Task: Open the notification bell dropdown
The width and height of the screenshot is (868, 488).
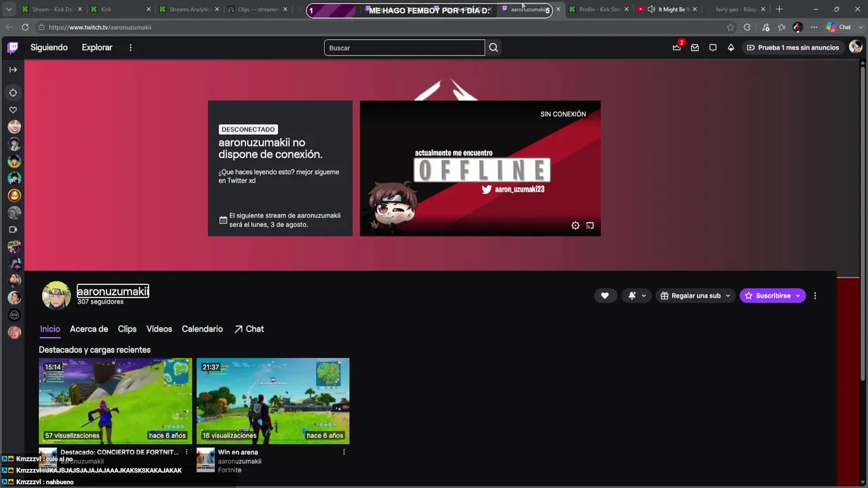Action: 637,296
